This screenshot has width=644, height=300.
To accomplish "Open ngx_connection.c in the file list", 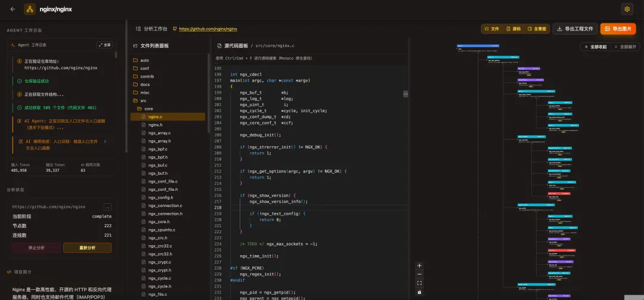I will coord(168,206).
